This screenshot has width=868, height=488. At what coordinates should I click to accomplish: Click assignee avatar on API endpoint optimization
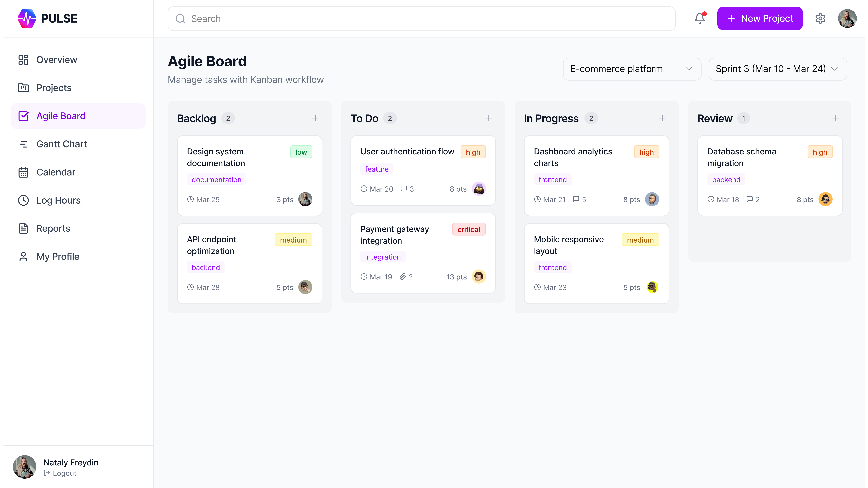click(305, 287)
